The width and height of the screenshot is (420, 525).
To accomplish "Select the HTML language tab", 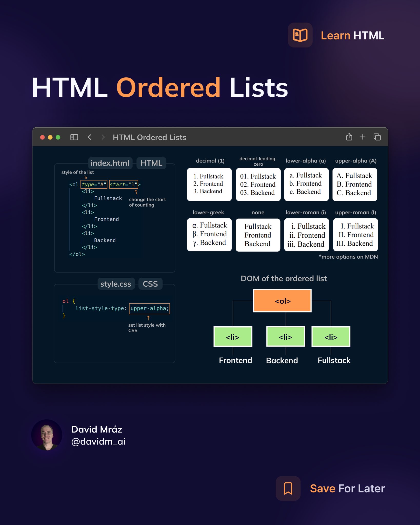I will pyautogui.click(x=151, y=163).
